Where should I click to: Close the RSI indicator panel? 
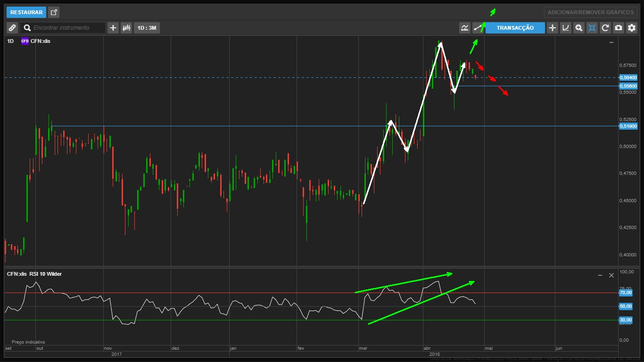[x=611, y=275]
